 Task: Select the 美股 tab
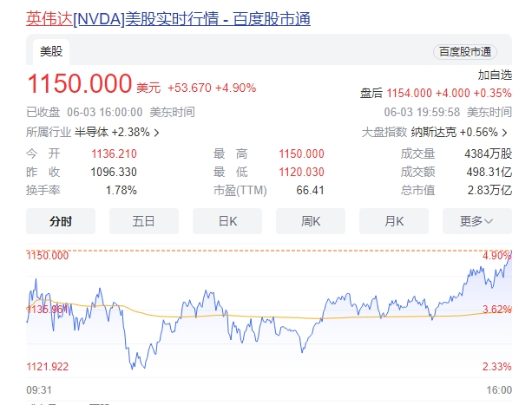coord(51,52)
